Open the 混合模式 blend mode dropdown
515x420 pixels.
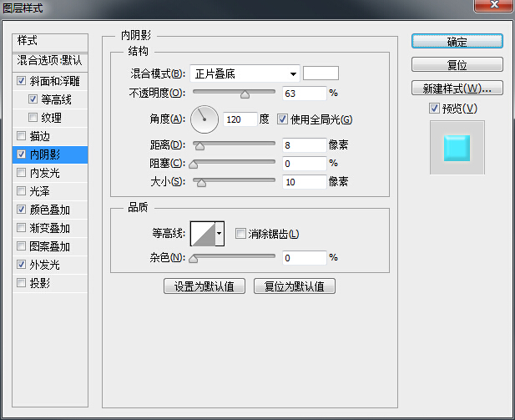click(244, 73)
